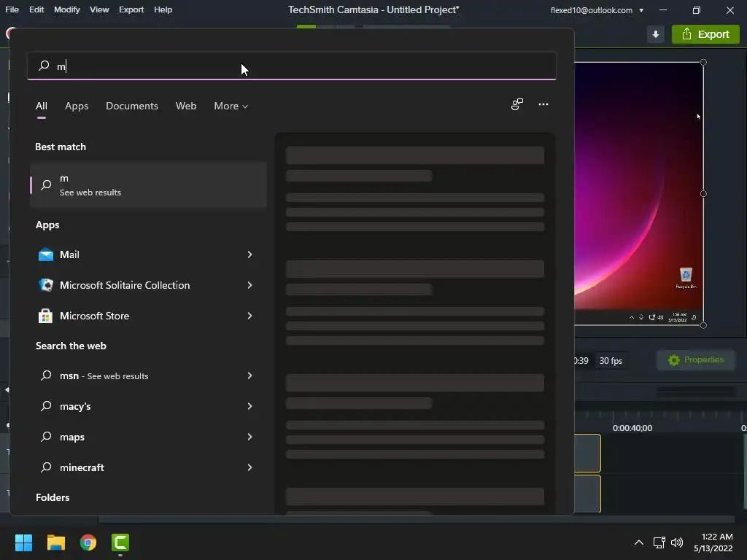
Task: Switch to Camtasia from the taskbar
Action: tap(120, 542)
